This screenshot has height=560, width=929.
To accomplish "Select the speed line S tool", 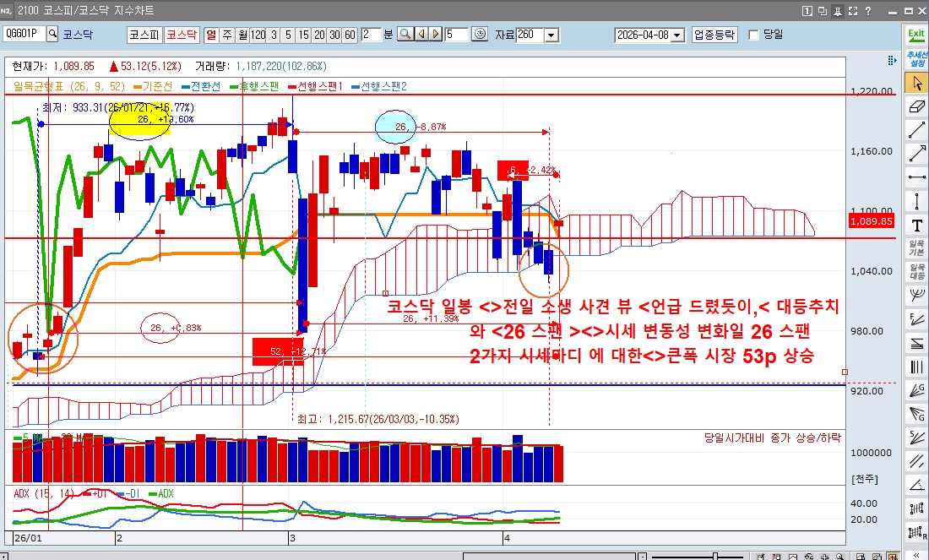I will point(916,438).
